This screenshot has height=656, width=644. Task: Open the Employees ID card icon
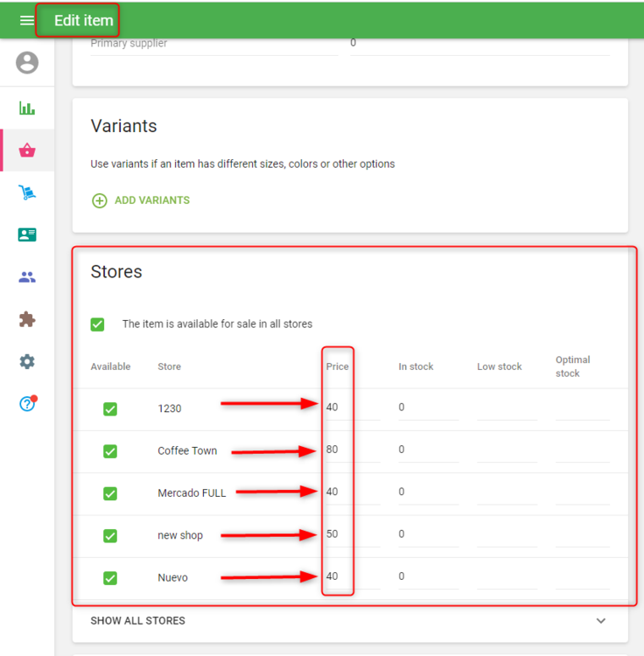point(27,234)
